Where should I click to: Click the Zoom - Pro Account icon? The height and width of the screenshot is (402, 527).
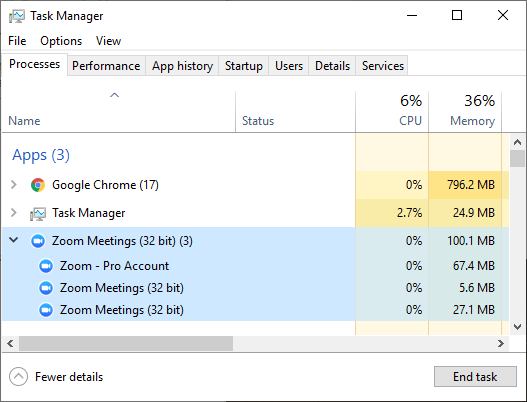click(x=46, y=266)
